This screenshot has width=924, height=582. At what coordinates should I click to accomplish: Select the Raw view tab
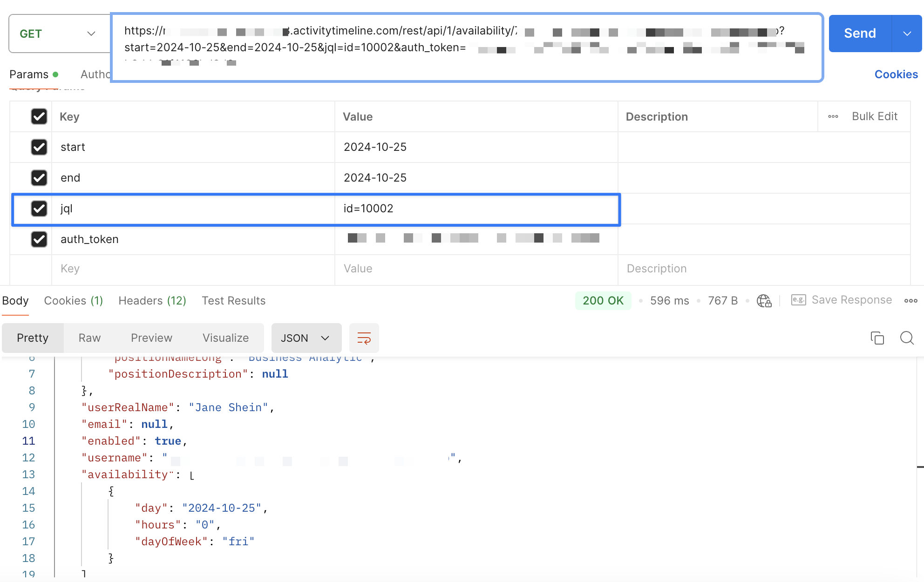coord(89,338)
